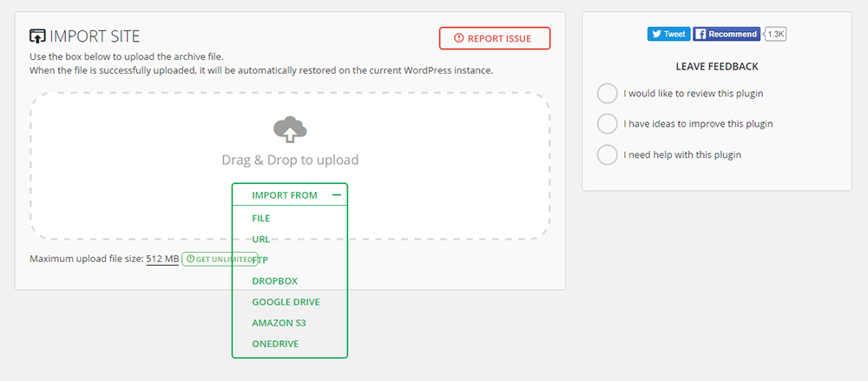This screenshot has height=381, width=868.
Task: Select 'I would like to review this plugin'
Action: point(608,93)
